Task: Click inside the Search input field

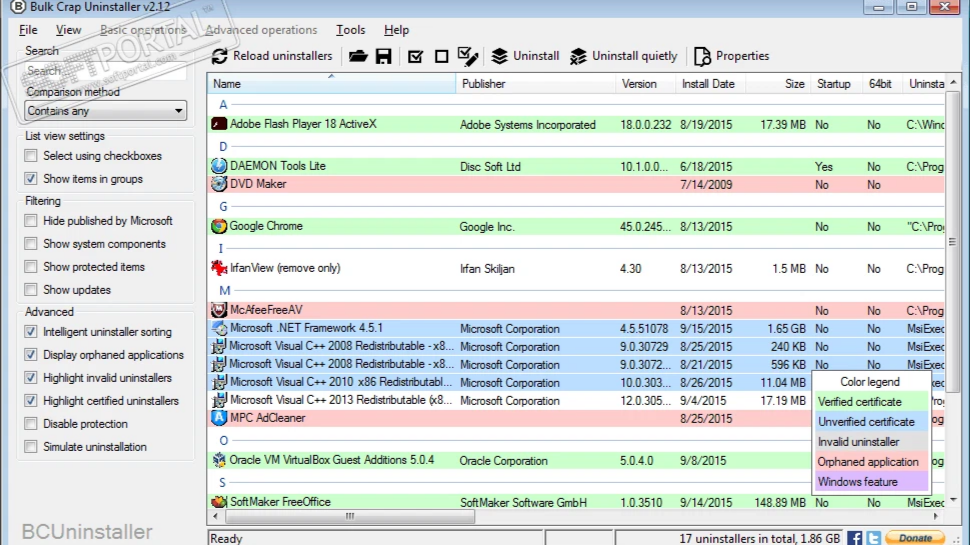Action: pyautogui.click(x=105, y=71)
